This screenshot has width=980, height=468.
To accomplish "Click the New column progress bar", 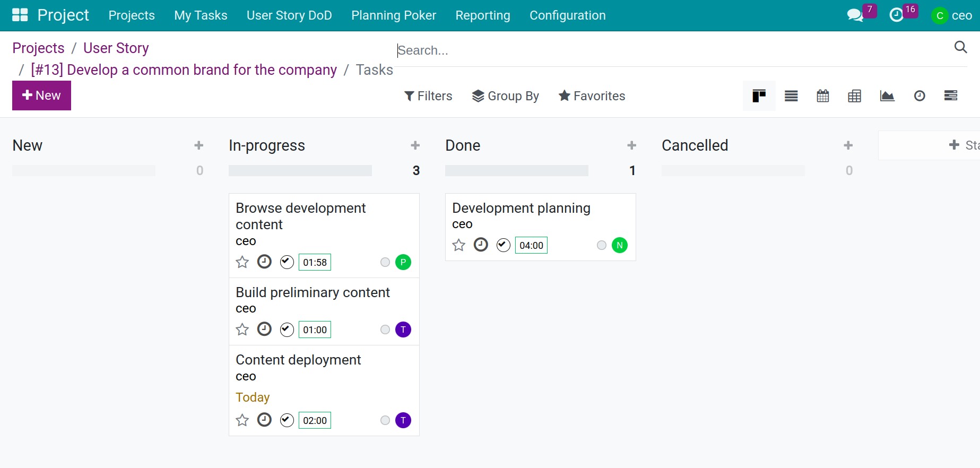I will pyautogui.click(x=84, y=170).
